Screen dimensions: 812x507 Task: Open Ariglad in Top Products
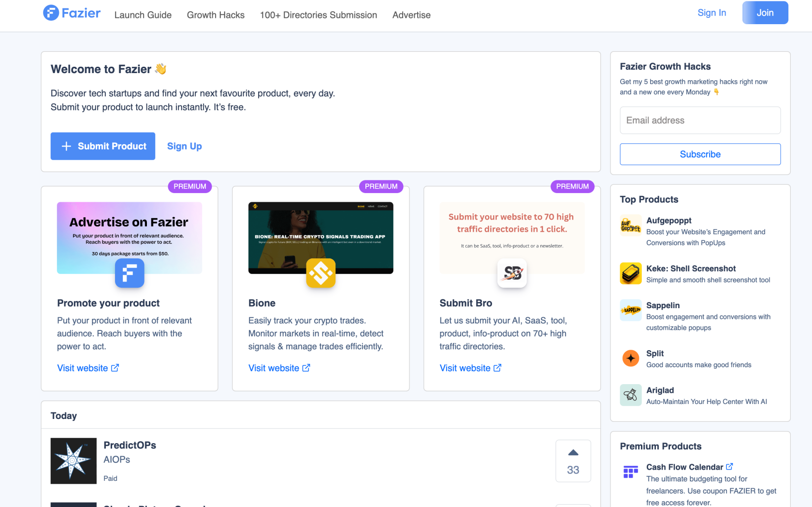pos(660,390)
